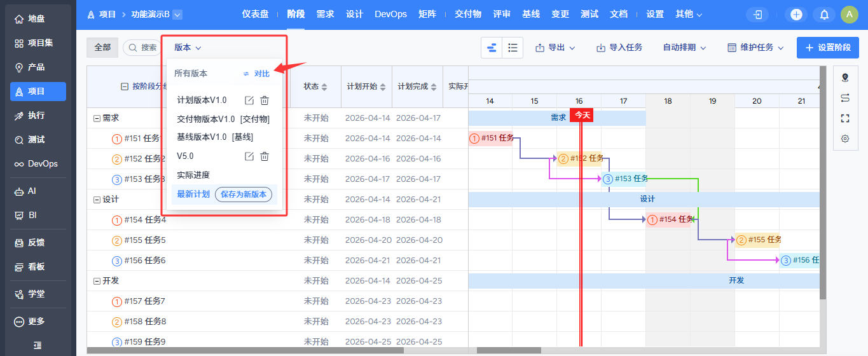Collapse all via 按阶段分组 header toggle

(125, 86)
